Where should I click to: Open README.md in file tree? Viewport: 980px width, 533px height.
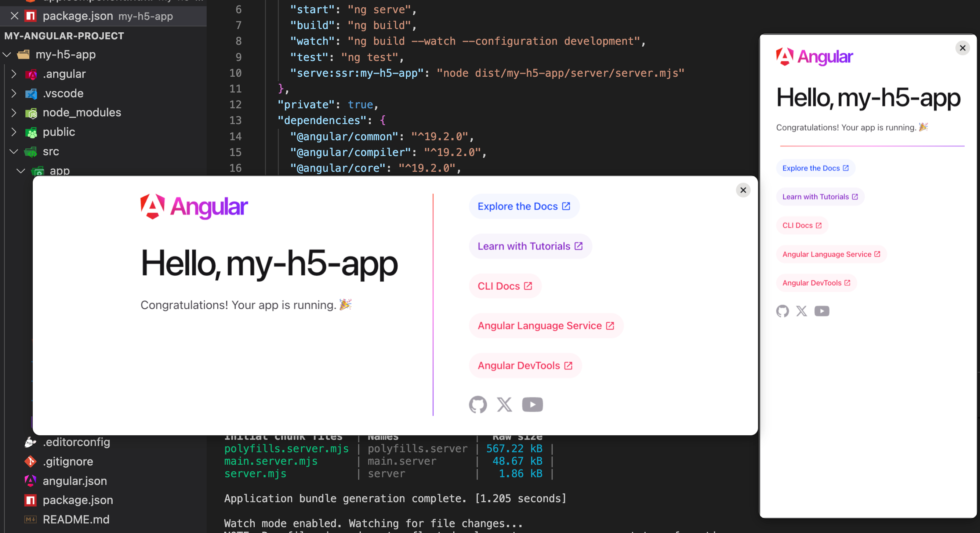click(76, 519)
